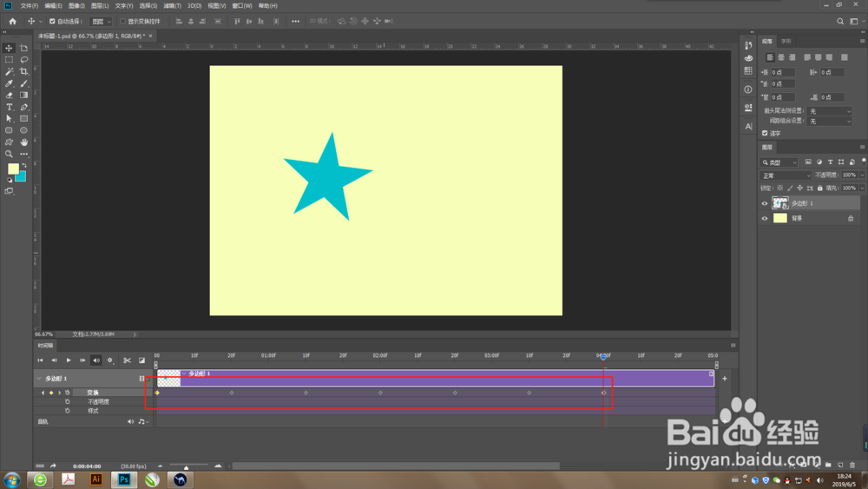Toggle the 连字 hyphenate checkbox
The width and height of the screenshot is (868, 489).
pos(765,134)
